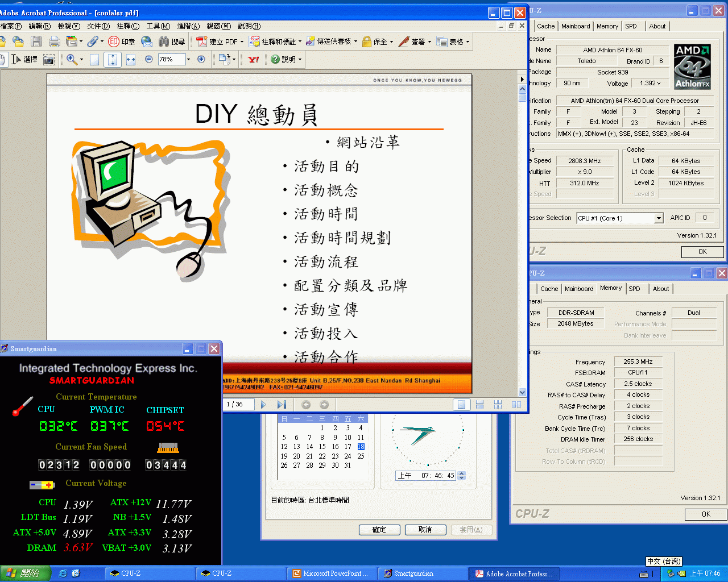Open 建立 PDF dropdown menu
This screenshot has height=582, width=728.
coord(221,41)
